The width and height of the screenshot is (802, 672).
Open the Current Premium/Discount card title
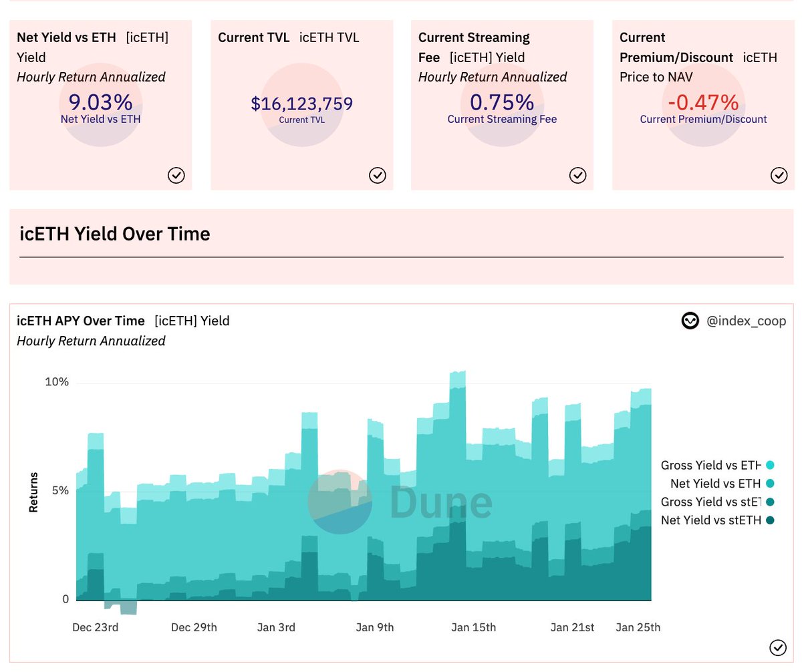(676, 47)
